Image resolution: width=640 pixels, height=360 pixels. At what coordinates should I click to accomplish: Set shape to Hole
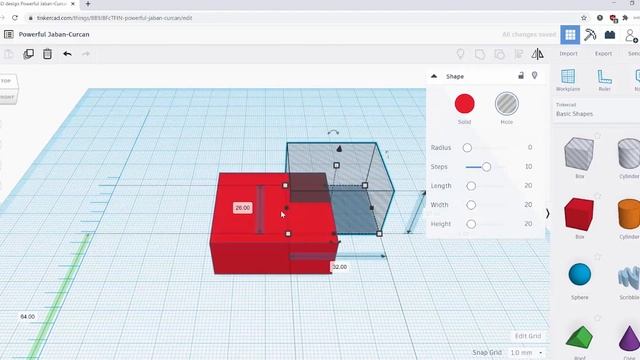[x=507, y=104]
